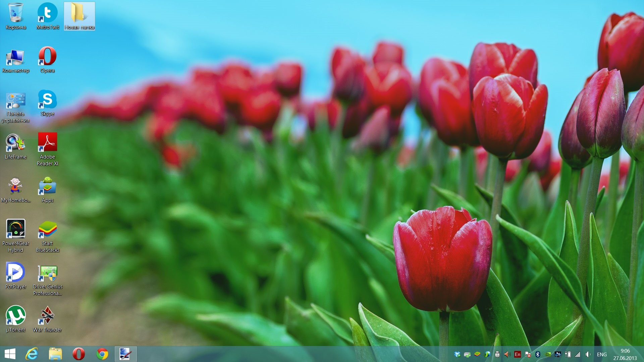Toggle Bluetooth tray icon menu
This screenshot has width=644, height=362.
(x=538, y=354)
